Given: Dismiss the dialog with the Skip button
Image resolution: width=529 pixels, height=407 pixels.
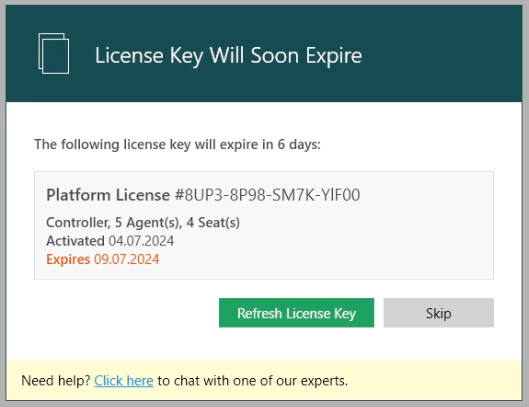Looking at the screenshot, I should [x=438, y=313].
